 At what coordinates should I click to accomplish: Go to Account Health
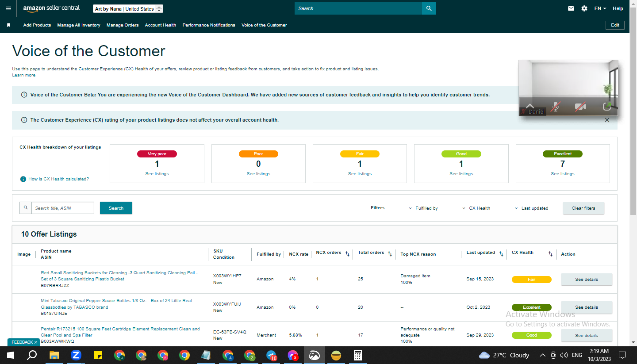pyautogui.click(x=161, y=25)
